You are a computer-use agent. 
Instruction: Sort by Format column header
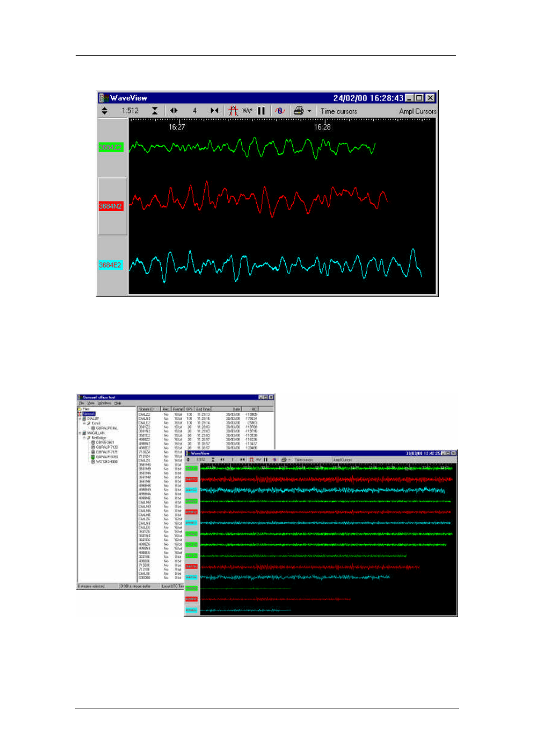(178, 409)
